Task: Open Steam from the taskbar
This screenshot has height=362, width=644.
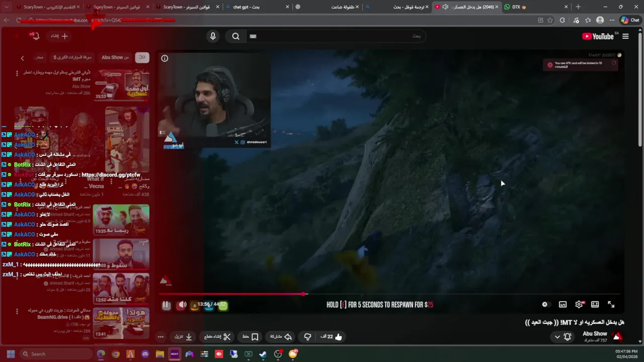Action: (263, 354)
